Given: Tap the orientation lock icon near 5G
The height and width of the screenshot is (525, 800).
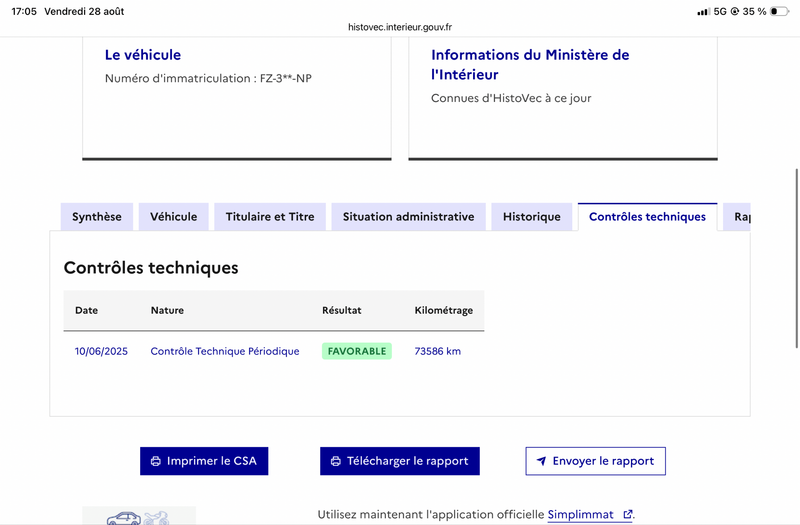Looking at the screenshot, I should [x=735, y=11].
